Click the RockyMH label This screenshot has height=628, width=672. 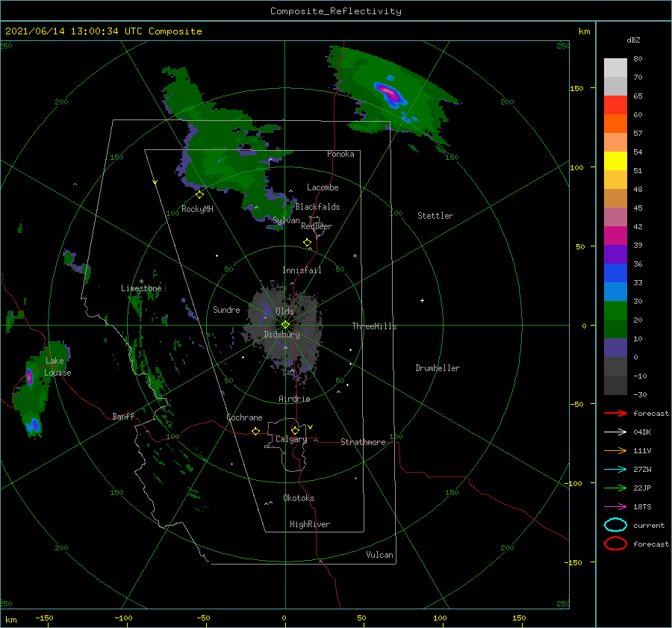tap(197, 209)
